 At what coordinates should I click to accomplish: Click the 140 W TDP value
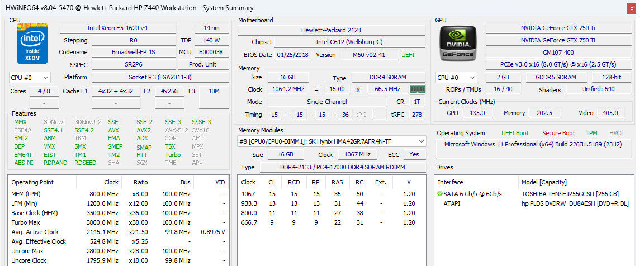pyautogui.click(x=211, y=40)
